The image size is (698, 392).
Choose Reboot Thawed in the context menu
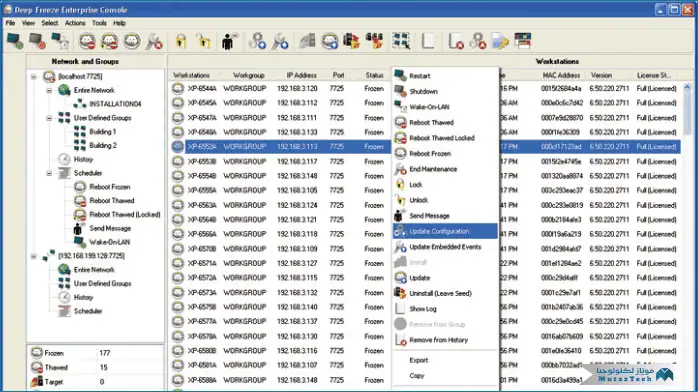click(445, 122)
